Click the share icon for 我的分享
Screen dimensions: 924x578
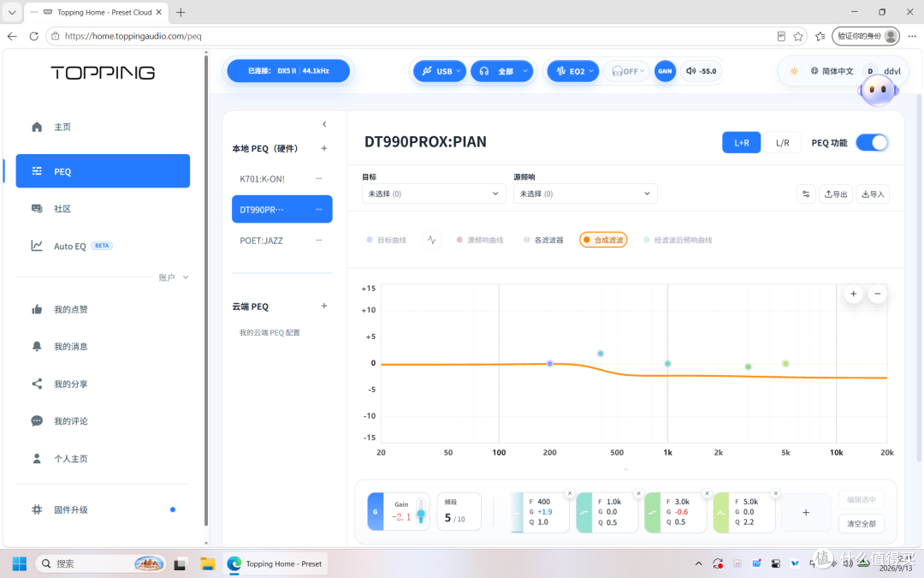pos(37,384)
